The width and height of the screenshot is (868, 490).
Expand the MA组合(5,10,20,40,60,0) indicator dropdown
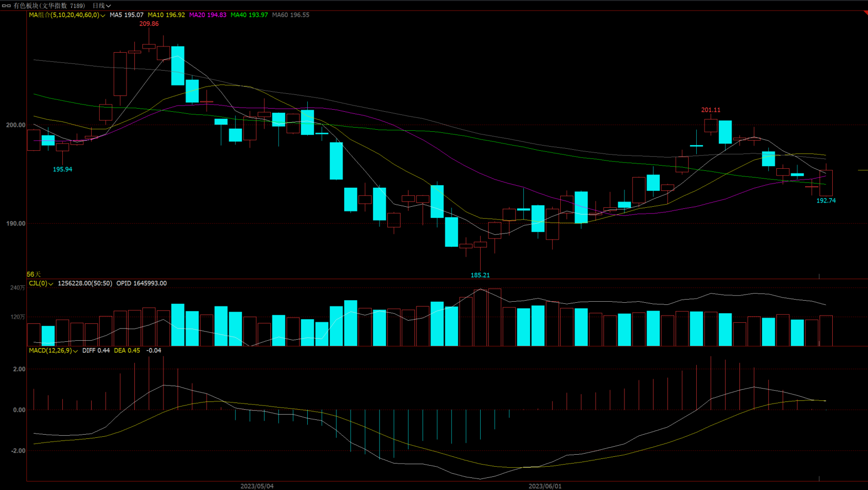(67, 15)
